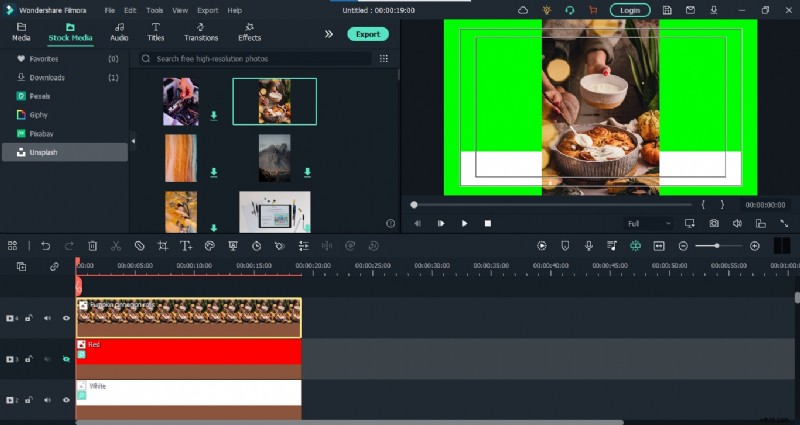Open the adjust sliders edit tool
The image size is (800, 425).
(x=304, y=246)
